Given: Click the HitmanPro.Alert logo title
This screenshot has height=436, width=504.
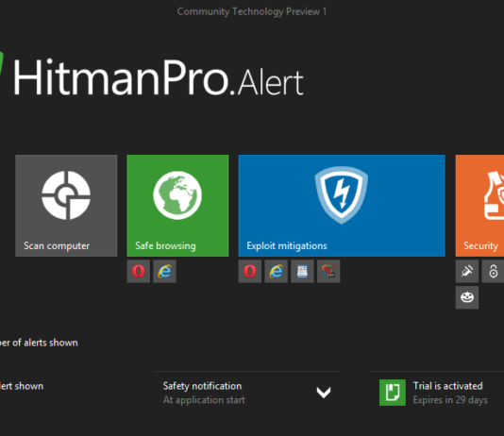Looking at the screenshot, I should [158, 77].
